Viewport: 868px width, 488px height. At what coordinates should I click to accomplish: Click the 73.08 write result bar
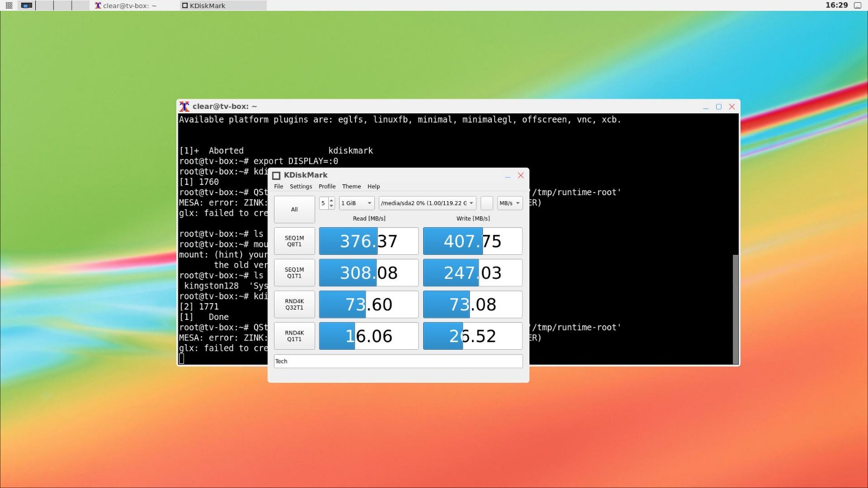473,304
